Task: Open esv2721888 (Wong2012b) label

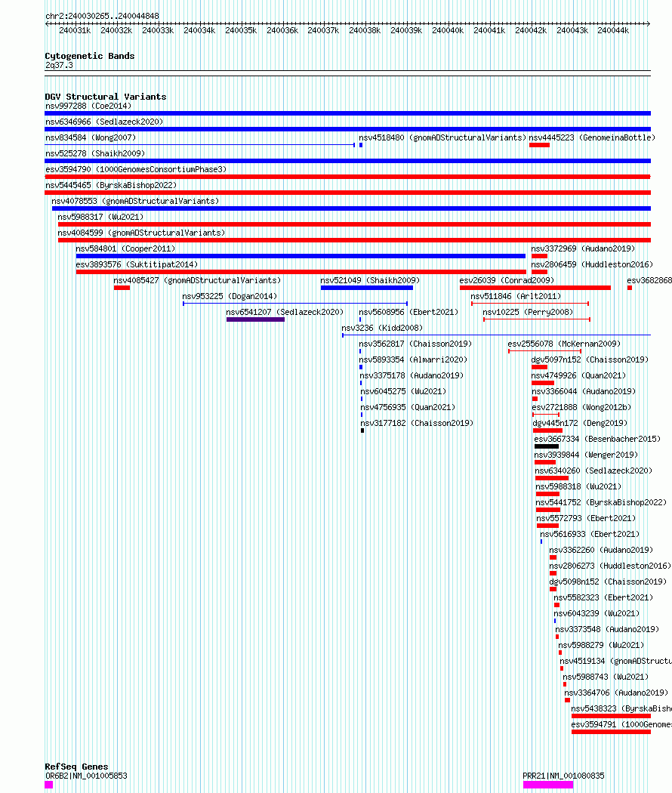Action: [581, 407]
